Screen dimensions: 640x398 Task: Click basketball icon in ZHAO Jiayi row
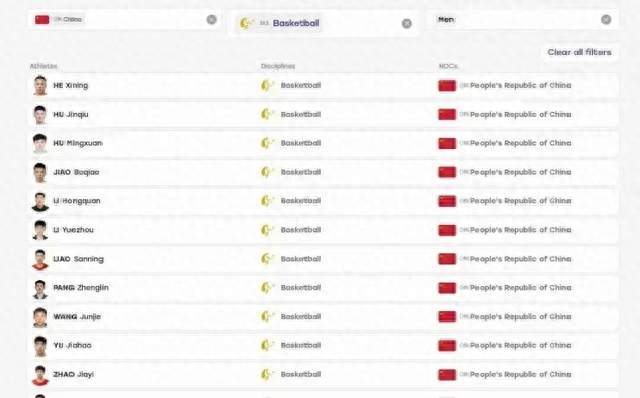(x=267, y=374)
